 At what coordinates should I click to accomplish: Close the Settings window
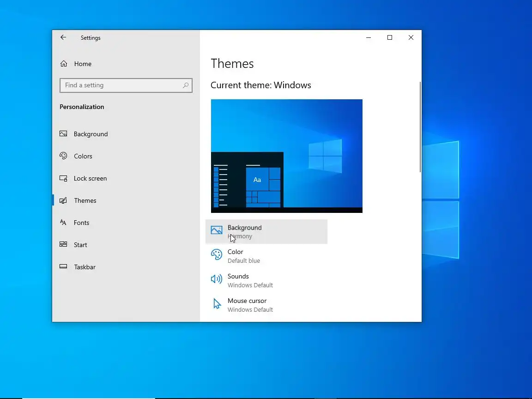pyautogui.click(x=411, y=38)
